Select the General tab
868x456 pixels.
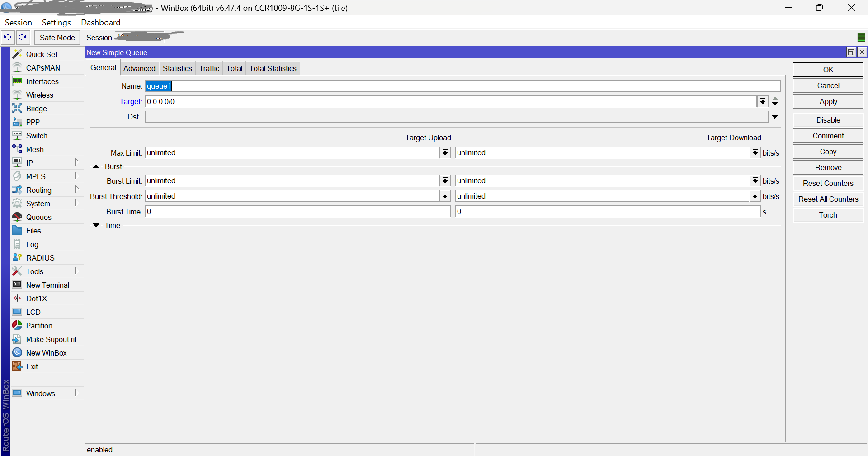103,68
